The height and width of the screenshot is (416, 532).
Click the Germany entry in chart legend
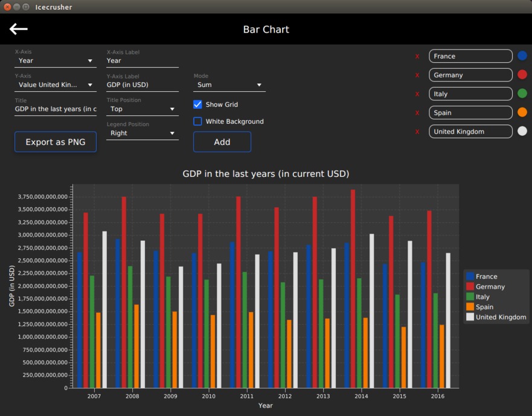pyautogui.click(x=486, y=286)
